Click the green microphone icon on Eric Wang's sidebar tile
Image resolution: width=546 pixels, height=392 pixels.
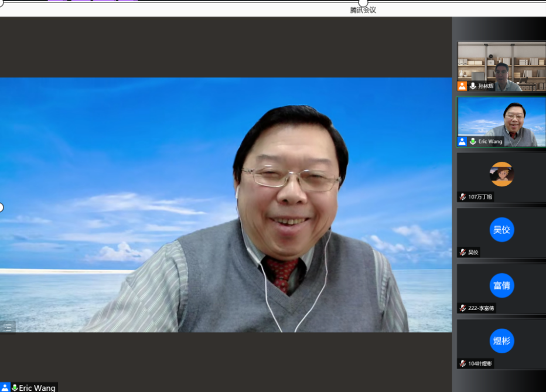point(473,142)
